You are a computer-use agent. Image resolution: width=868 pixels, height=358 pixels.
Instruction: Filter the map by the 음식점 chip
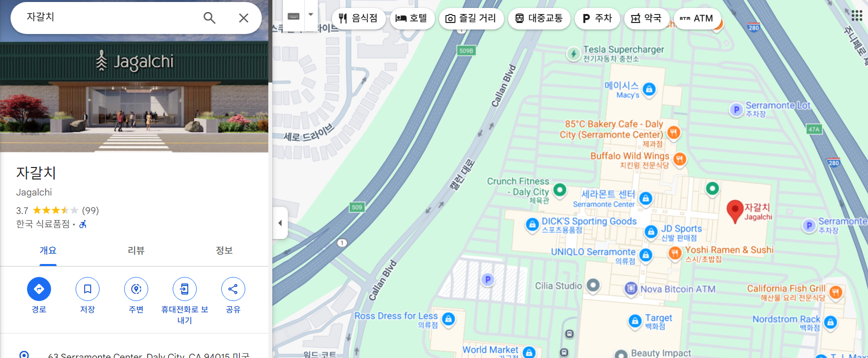coord(358,18)
